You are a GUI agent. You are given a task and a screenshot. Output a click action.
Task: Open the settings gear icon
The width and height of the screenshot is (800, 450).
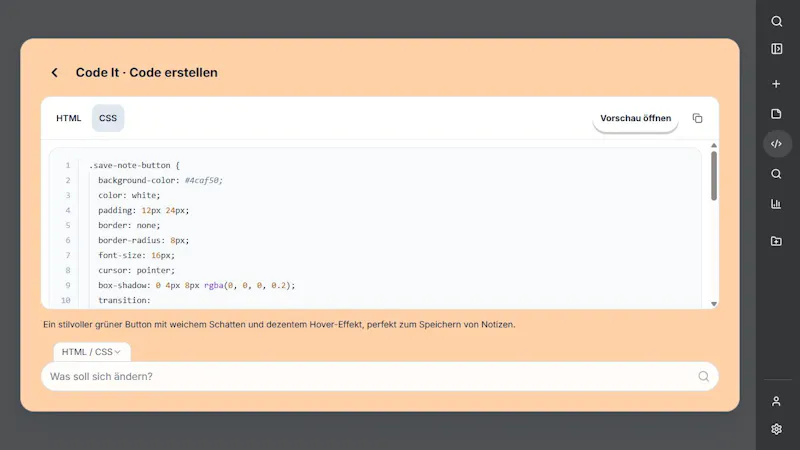776,429
